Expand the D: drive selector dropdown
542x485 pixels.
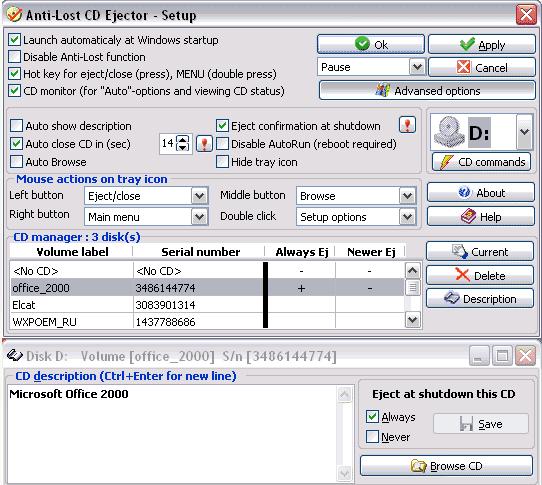(524, 132)
